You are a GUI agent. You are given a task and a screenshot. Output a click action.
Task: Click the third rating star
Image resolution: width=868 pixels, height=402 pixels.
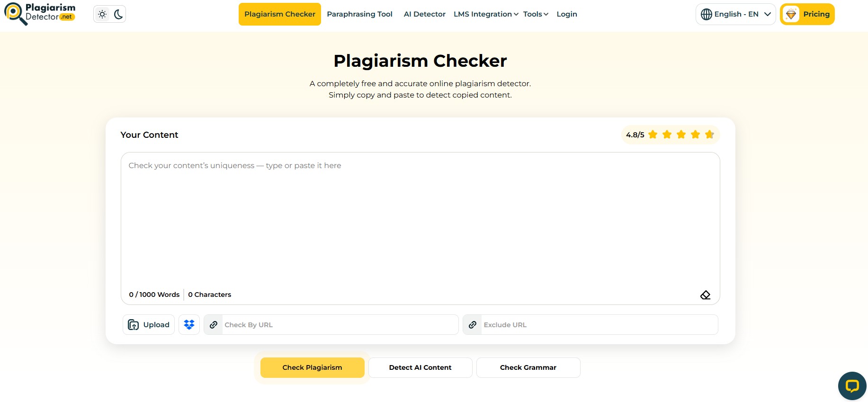click(x=681, y=134)
